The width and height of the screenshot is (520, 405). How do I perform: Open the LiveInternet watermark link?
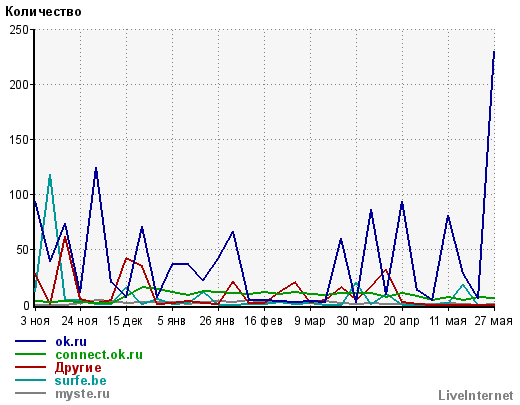pos(476,396)
